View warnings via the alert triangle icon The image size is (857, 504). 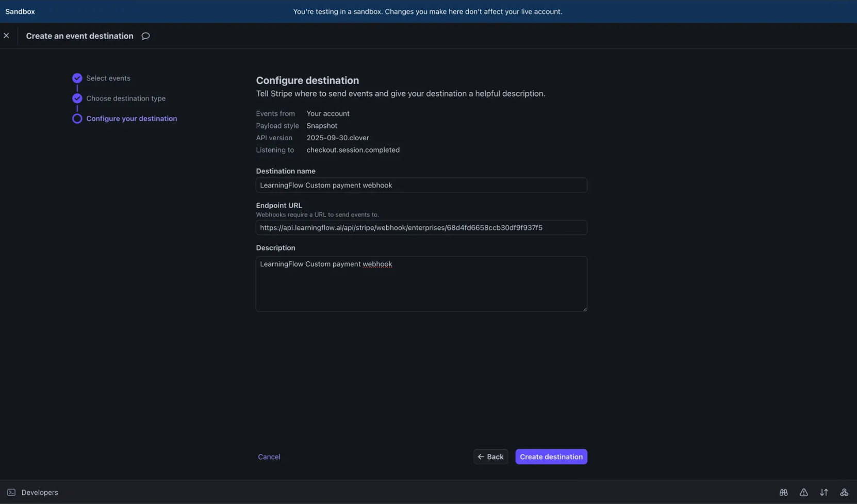804,492
